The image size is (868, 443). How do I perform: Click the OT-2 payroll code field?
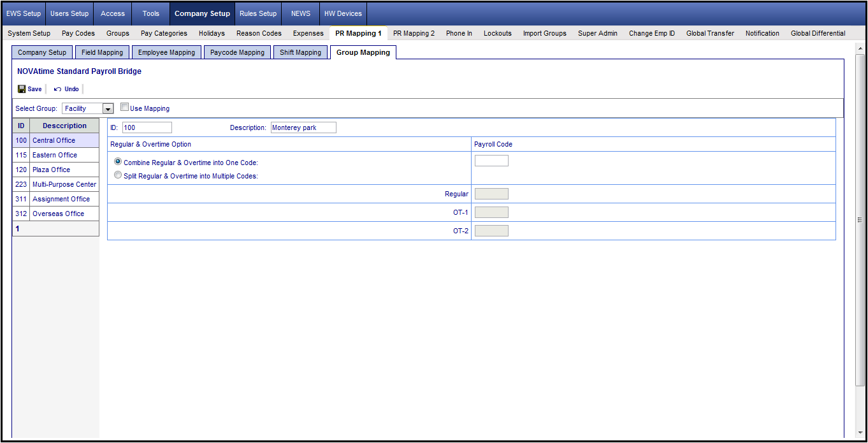pos(492,231)
